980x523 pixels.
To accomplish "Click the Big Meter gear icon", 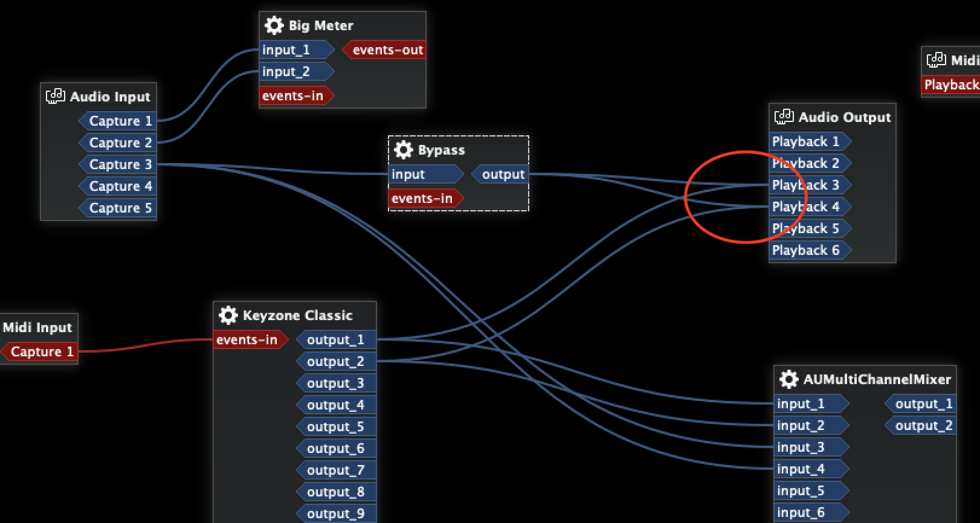I will (274, 25).
